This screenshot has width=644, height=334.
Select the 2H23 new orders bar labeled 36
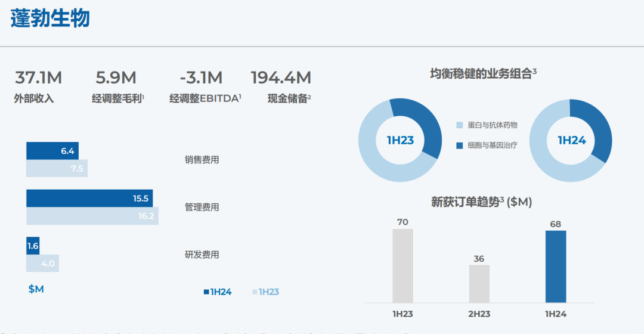pyautogui.click(x=479, y=284)
